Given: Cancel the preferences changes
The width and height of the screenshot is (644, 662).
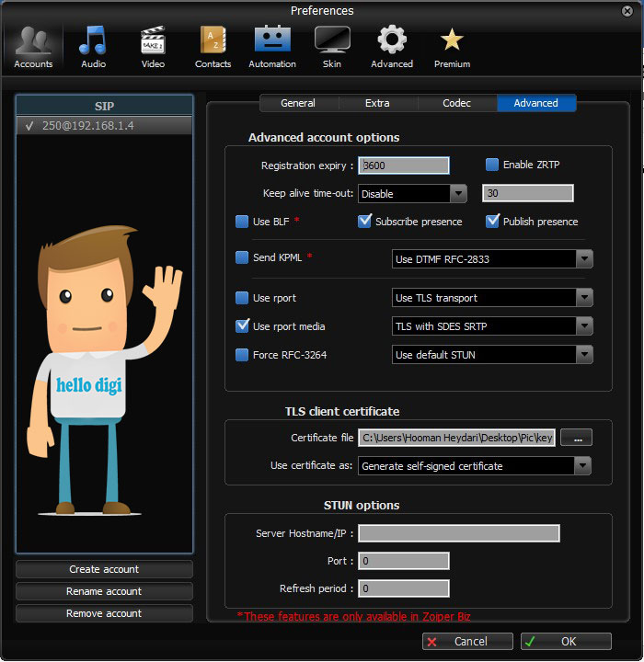Looking at the screenshot, I should 467,642.
